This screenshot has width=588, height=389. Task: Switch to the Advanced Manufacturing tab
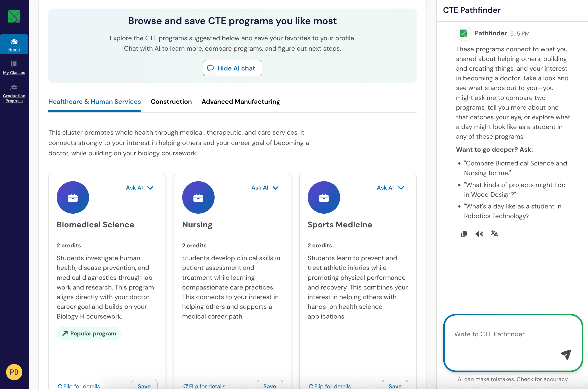pyautogui.click(x=241, y=102)
